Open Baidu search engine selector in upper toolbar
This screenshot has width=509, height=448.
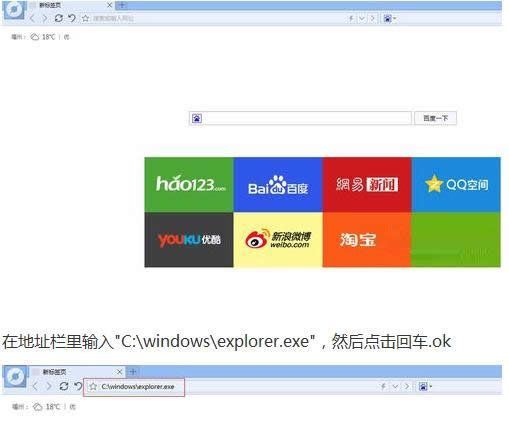point(389,18)
